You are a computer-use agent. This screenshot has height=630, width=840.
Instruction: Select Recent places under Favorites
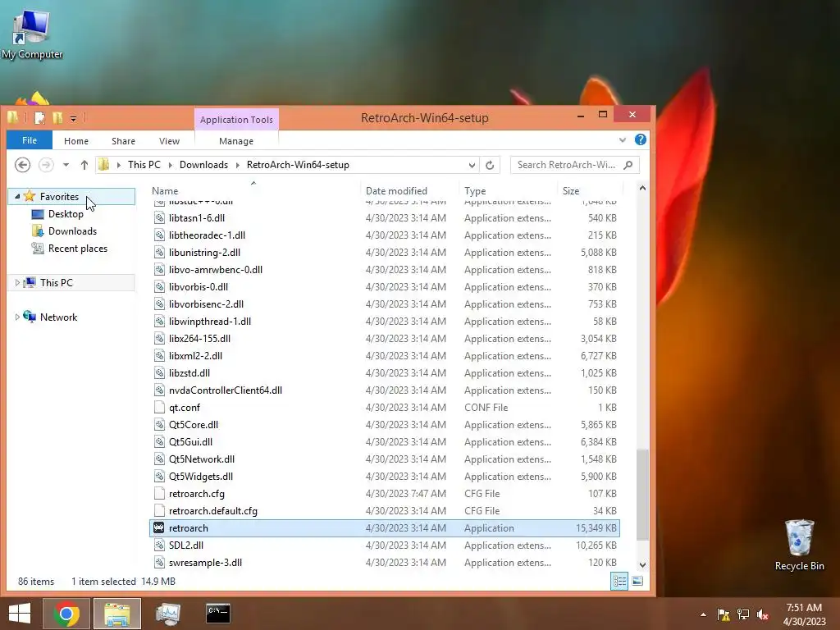pos(77,248)
